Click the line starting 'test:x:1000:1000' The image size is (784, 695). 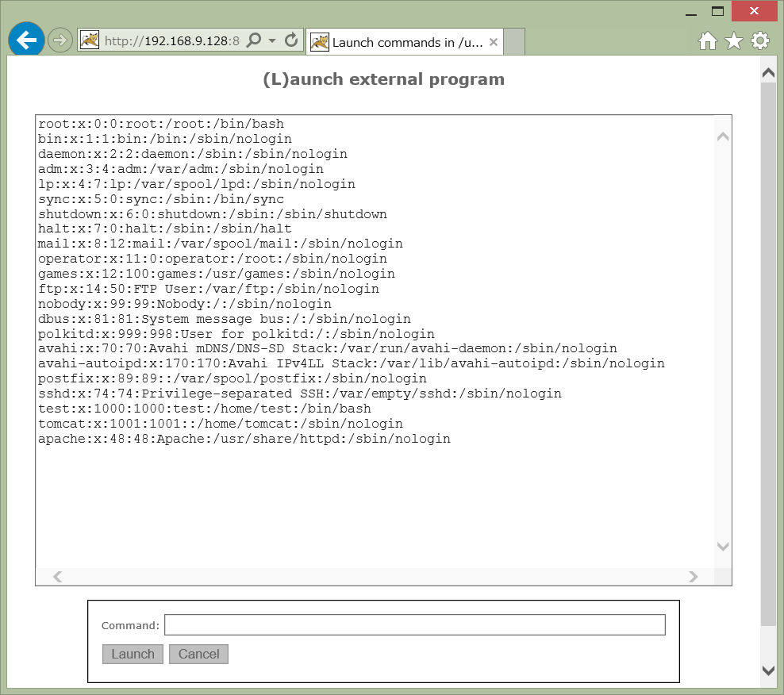click(205, 408)
